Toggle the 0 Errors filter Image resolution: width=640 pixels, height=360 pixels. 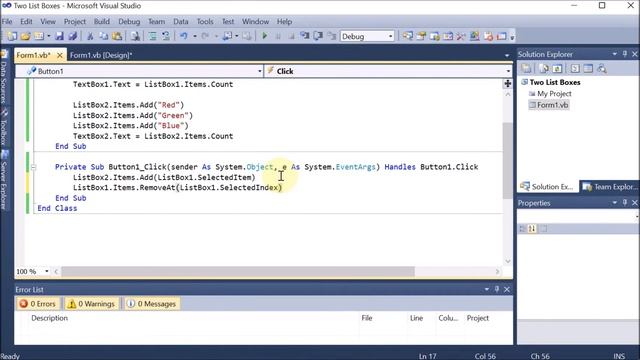coord(38,304)
